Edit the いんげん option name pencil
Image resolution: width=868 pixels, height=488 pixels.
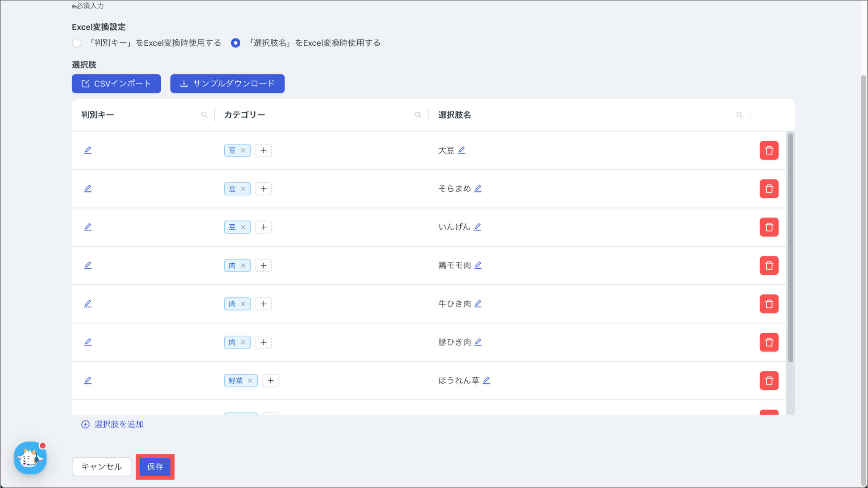477,227
